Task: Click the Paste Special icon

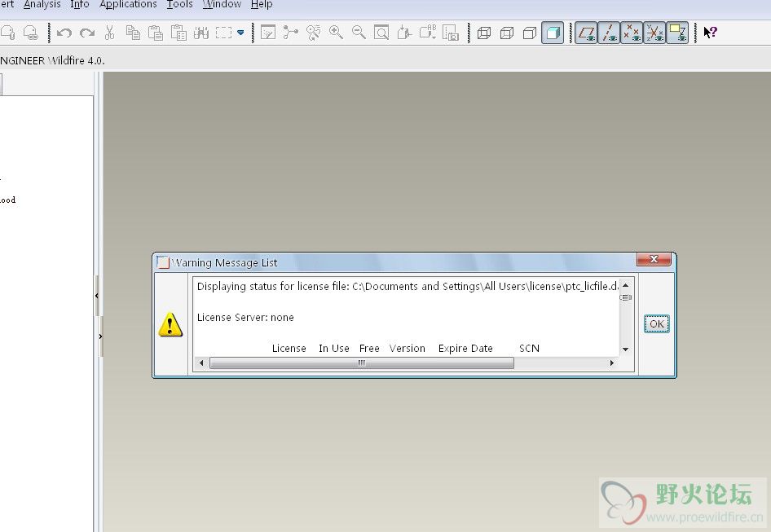Action: click(x=178, y=33)
